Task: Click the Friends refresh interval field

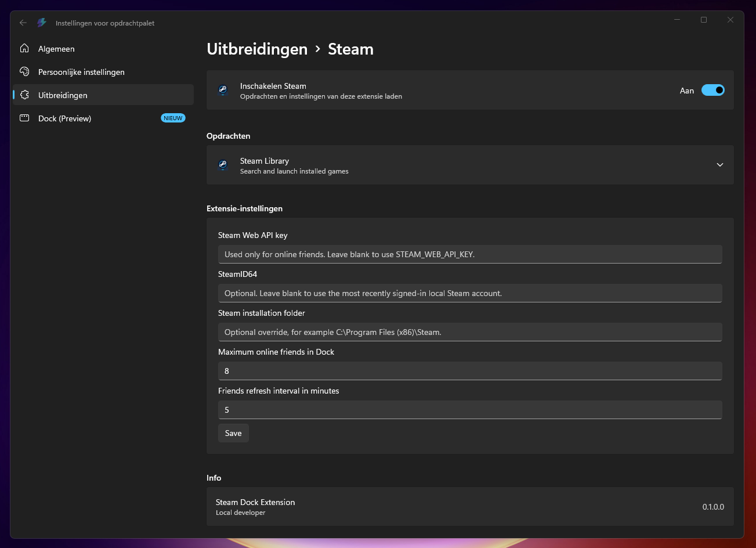Action: pos(470,410)
